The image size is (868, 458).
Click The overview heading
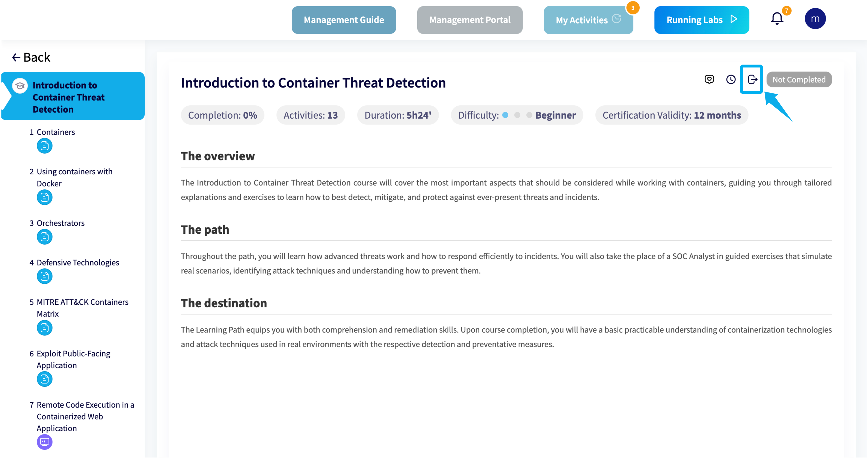(218, 156)
